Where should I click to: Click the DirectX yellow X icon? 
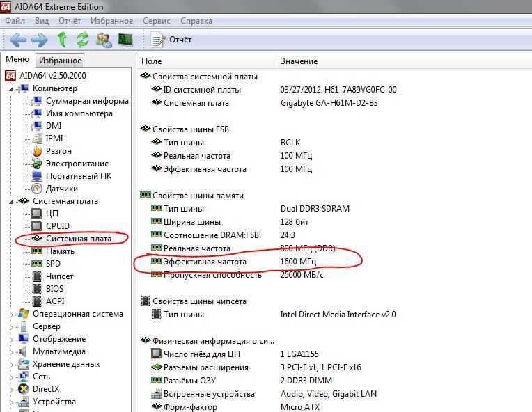(x=24, y=389)
